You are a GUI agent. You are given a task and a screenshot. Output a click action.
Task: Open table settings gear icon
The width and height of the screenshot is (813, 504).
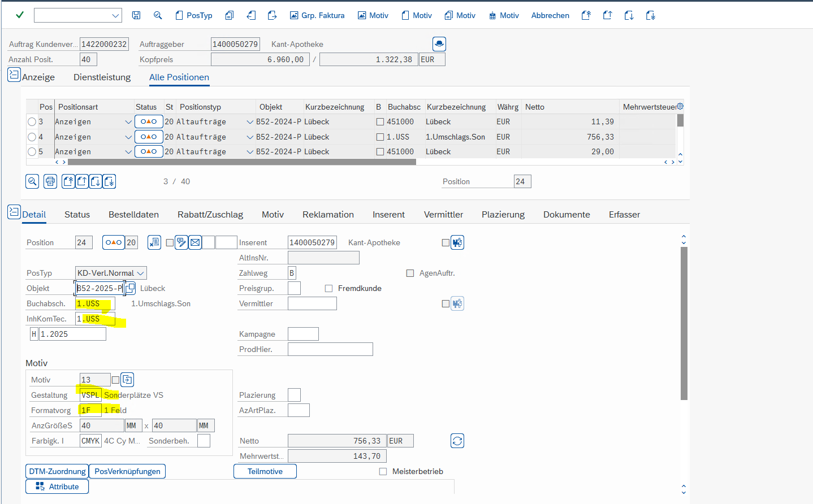click(x=680, y=106)
